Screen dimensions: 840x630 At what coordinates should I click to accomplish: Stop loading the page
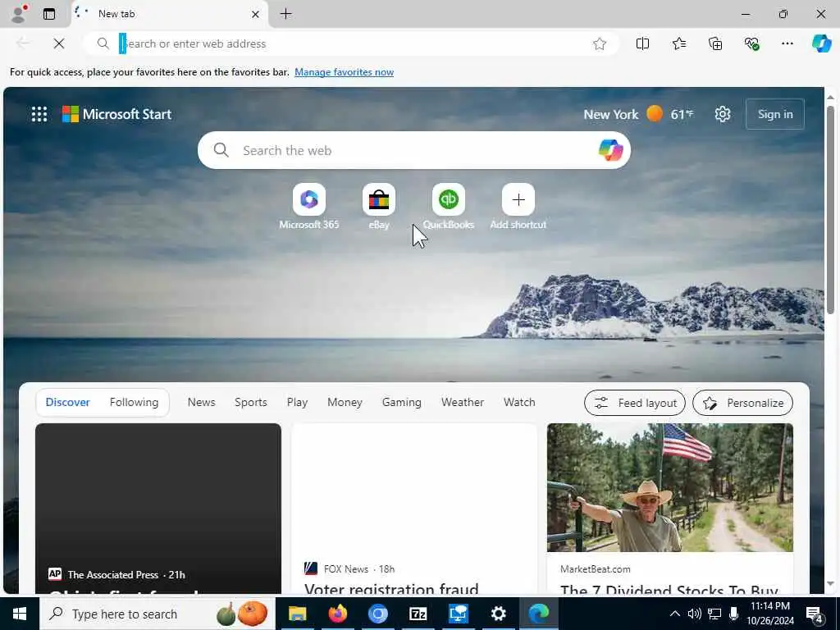59,43
